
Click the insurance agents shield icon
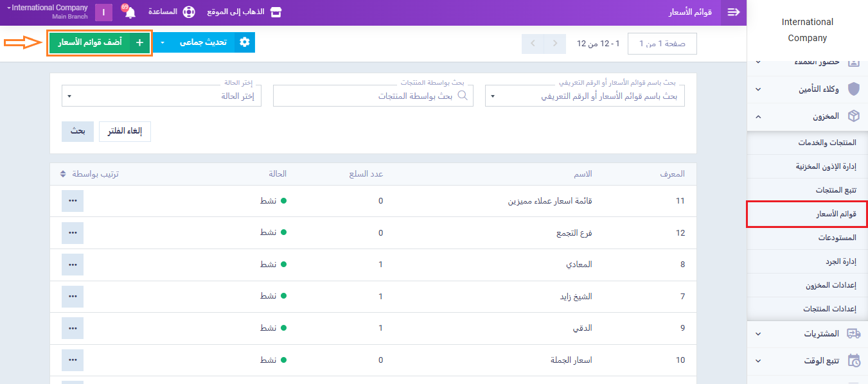853,89
